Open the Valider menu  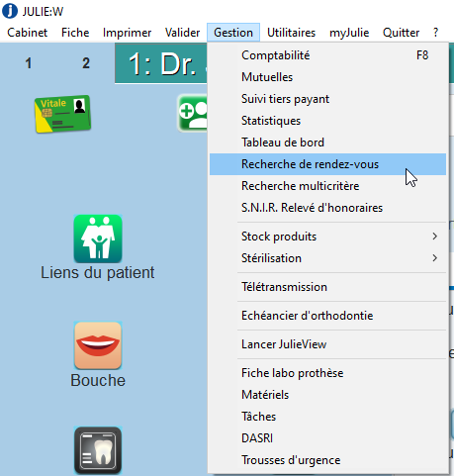182,33
